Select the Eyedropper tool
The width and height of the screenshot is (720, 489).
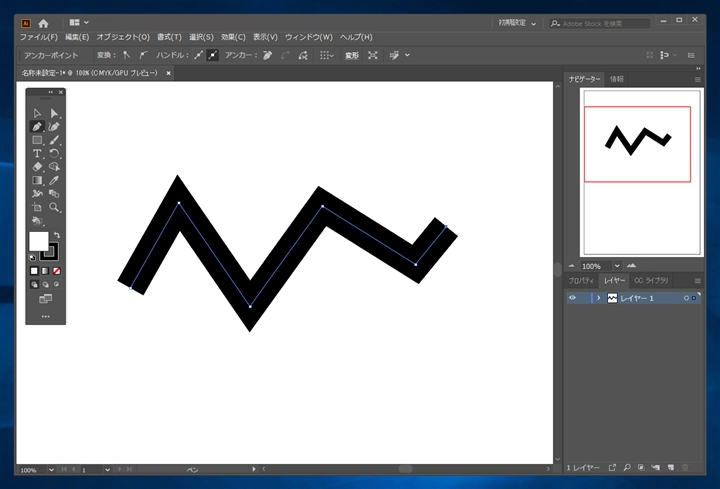[54, 180]
